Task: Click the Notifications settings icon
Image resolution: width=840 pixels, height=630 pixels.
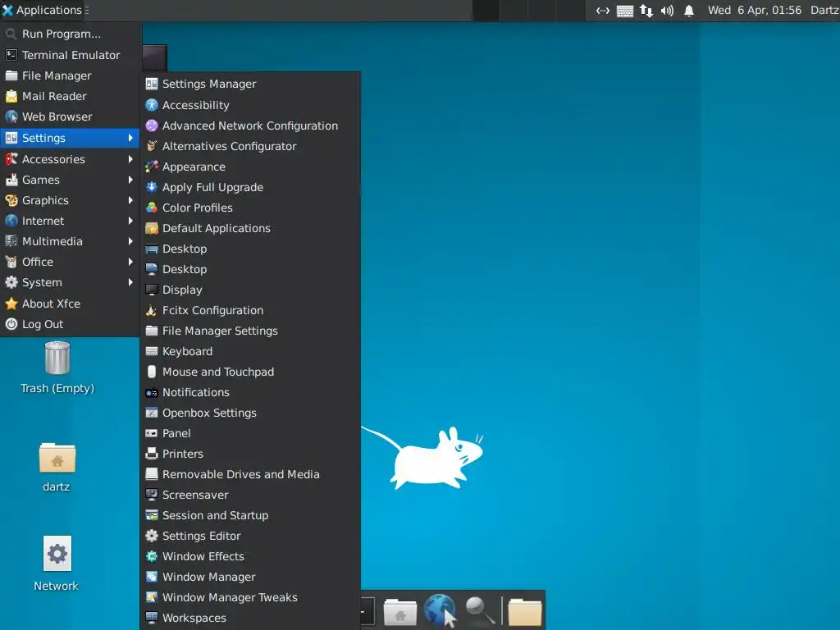Action: (152, 393)
